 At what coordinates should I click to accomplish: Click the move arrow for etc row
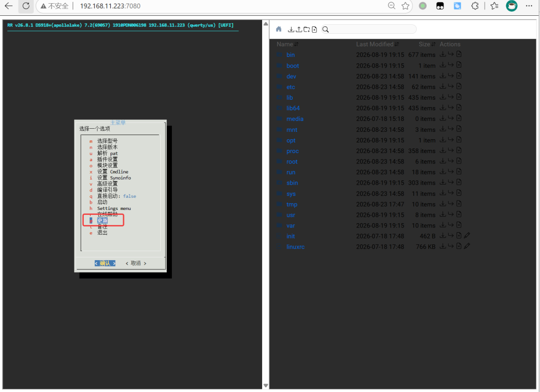pos(451,87)
